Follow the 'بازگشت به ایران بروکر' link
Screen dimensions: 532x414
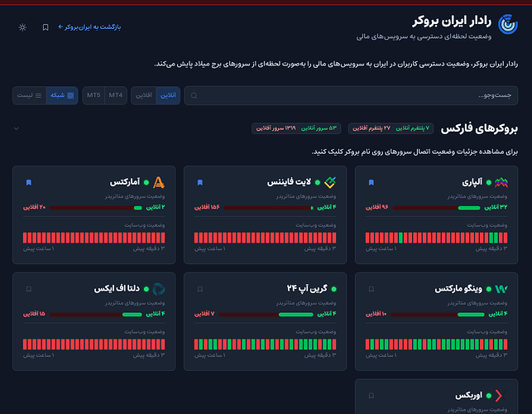click(x=89, y=26)
